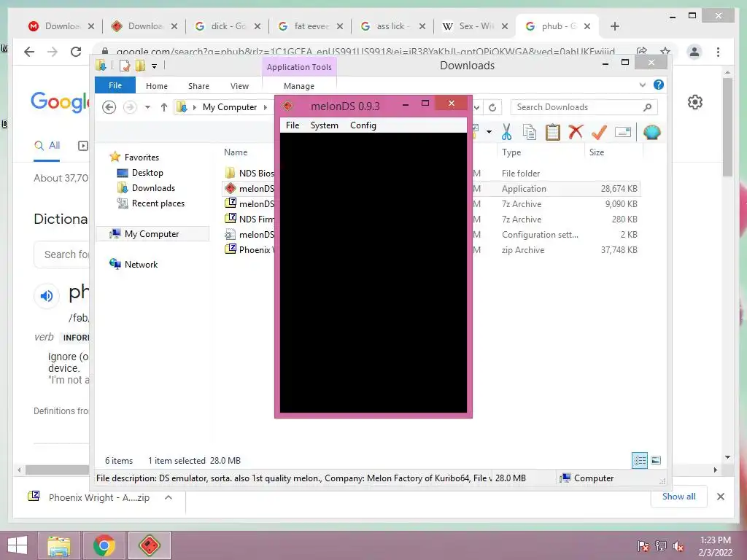The height and width of the screenshot is (560, 747).
Task: Open a new Chrome tab with plus button
Action: 614,26
